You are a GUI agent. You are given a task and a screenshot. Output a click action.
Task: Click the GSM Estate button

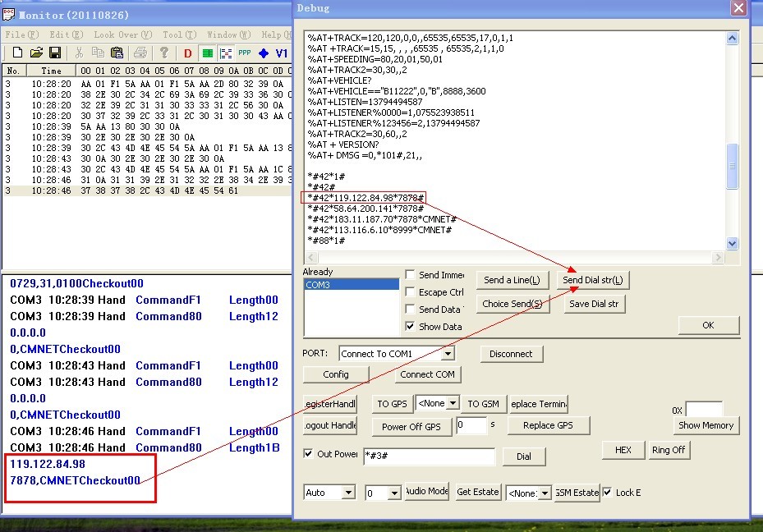point(577,493)
